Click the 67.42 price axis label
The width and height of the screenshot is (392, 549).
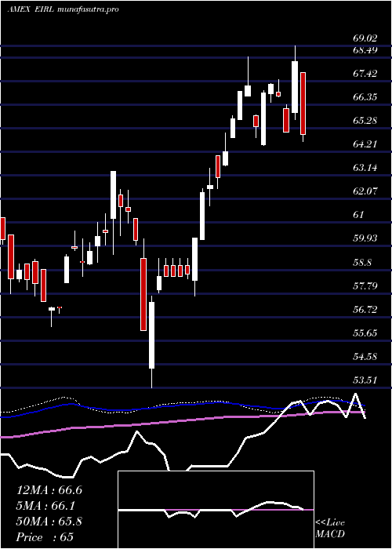tap(365, 74)
